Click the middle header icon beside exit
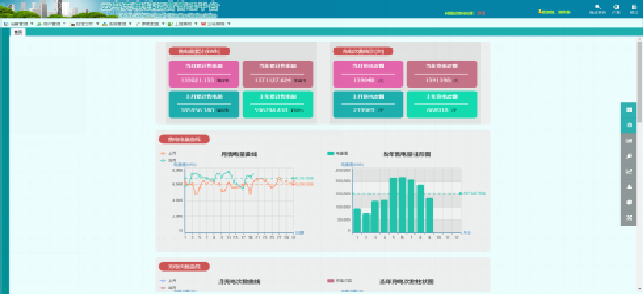The height and width of the screenshot is (294, 644). pyautogui.click(x=616, y=8)
